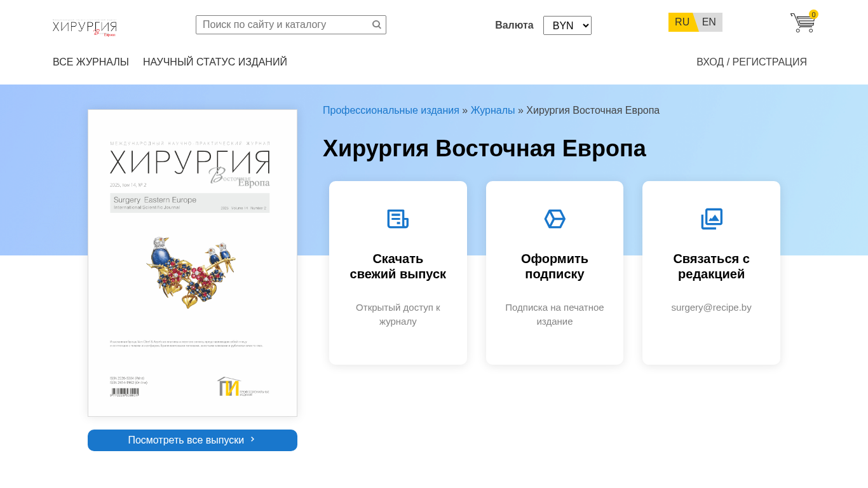The width and height of the screenshot is (868, 488).
Task: Click the Хирургия site logo
Action: [x=85, y=28]
